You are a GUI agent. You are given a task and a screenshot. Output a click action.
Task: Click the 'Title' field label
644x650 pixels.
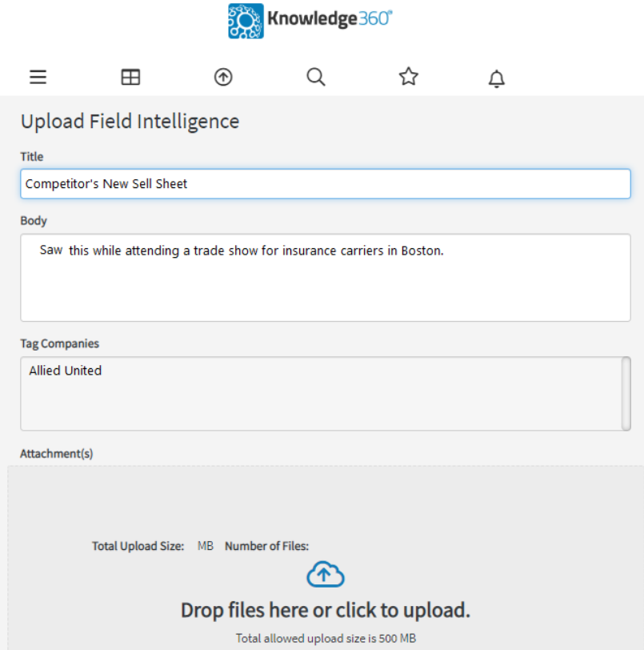32,157
